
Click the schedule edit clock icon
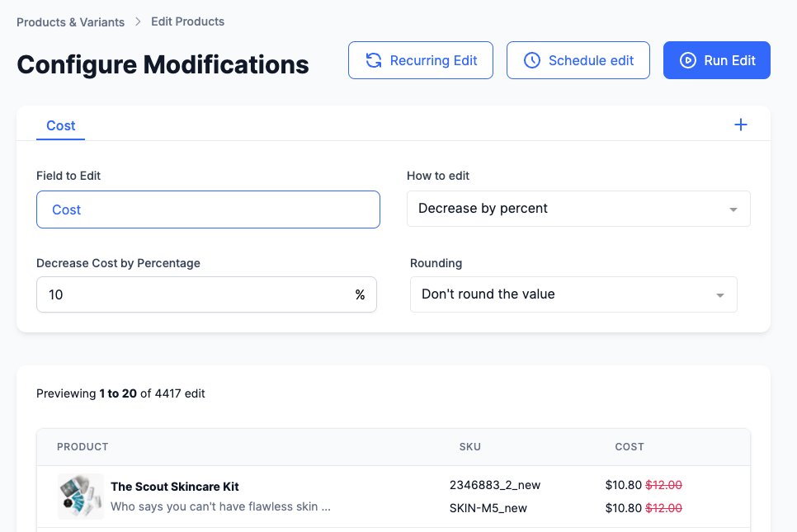pos(532,60)
